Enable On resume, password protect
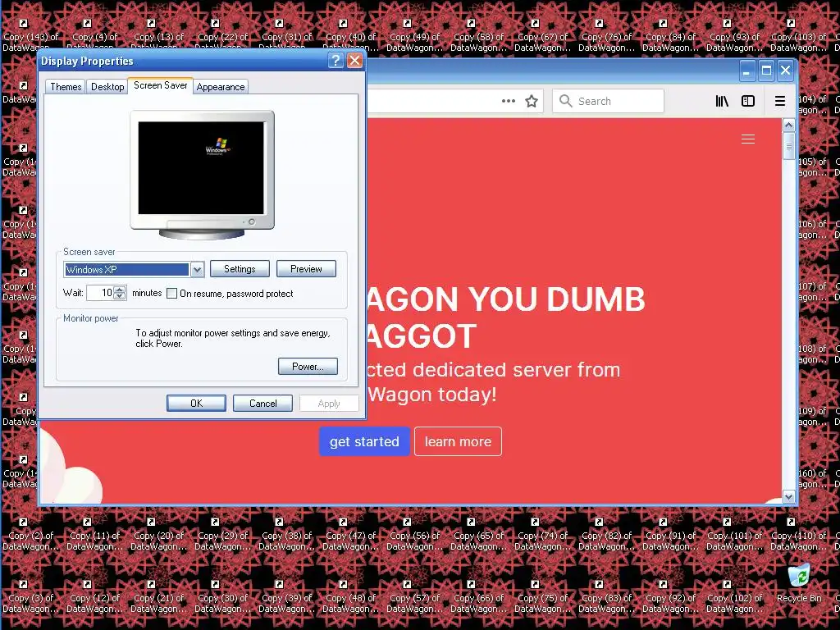The height and width of the screenshot is (630, 840). click(x=172, y=294)
